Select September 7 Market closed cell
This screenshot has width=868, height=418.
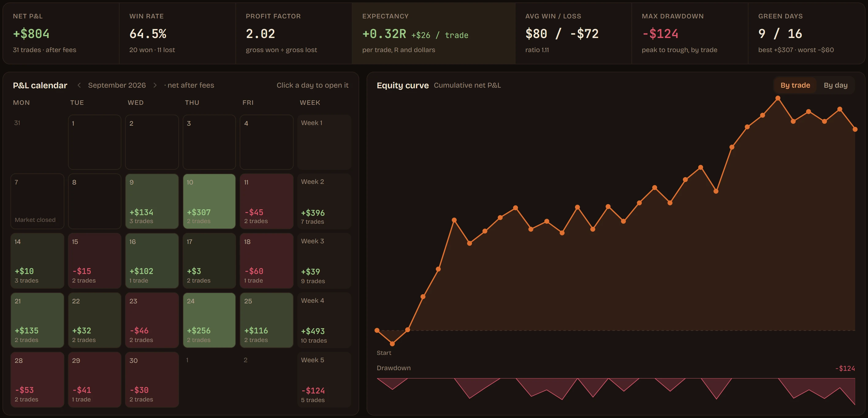pos(37,201)
